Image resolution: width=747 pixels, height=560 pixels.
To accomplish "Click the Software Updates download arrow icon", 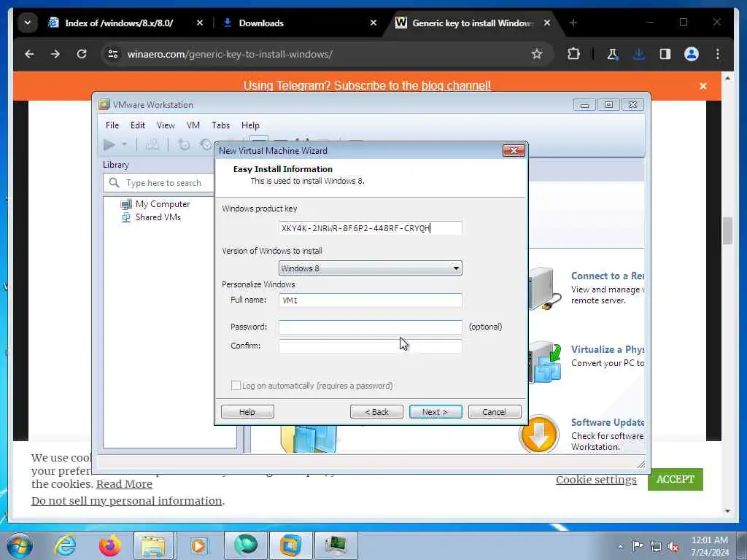I will point(539,435).
